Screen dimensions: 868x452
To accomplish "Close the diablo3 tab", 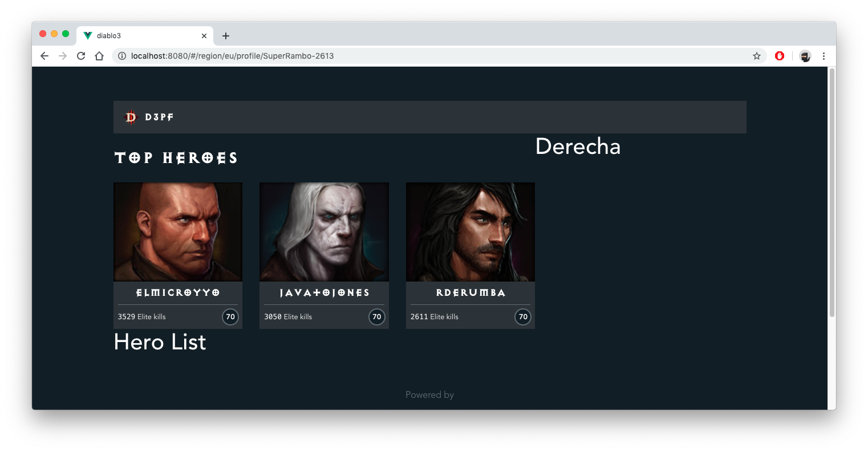I will pyautogui.click(x=204, y=36).
